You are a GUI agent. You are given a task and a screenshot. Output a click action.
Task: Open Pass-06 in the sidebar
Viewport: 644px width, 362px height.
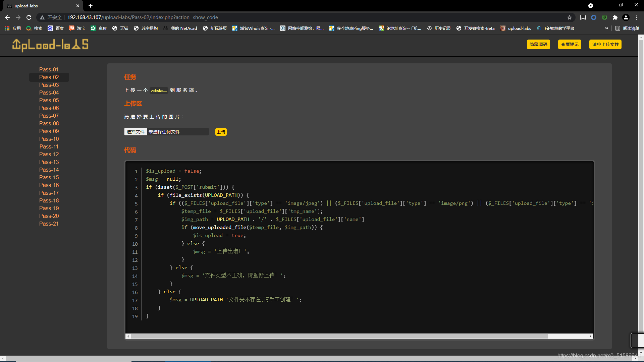pyautogui.click(x=49, y=108)
